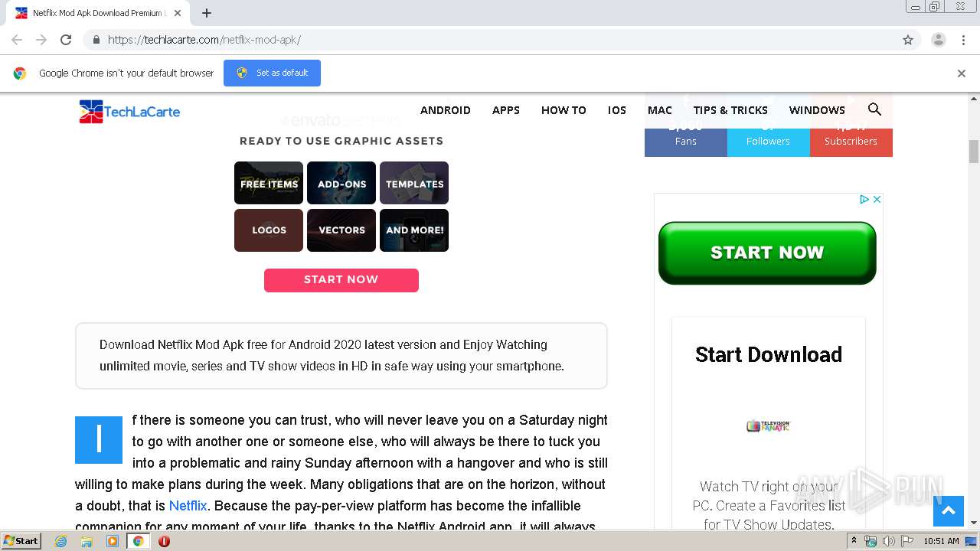Click the blue drop-cap letter I
980x551 pixels.
(99, 440)
